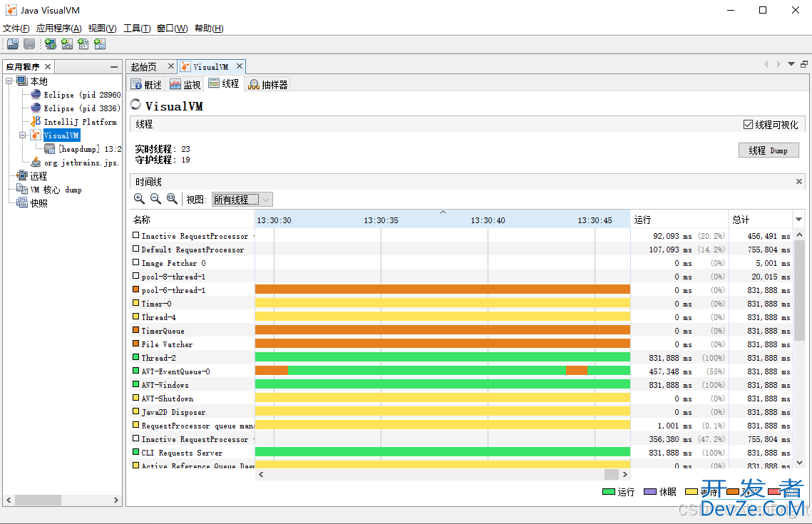This screenshot has width=812, height=524.
Task: Click the maximize window icon beside tab arrows
Action: point(803,64)
